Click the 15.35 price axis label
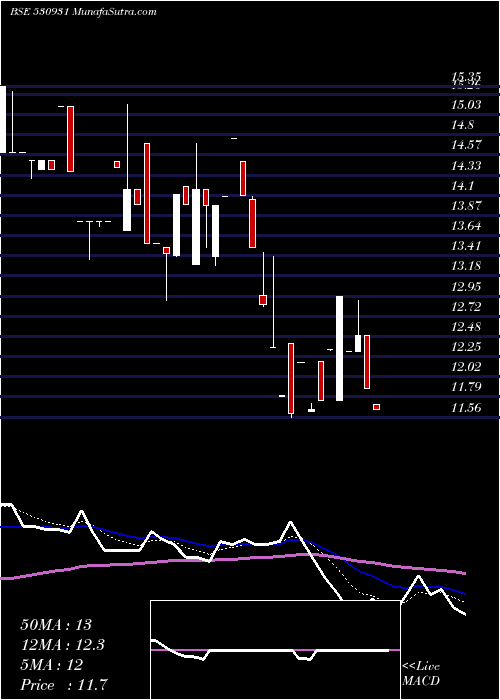The width and height of the screenshot is (500, 700). point(466,77)
